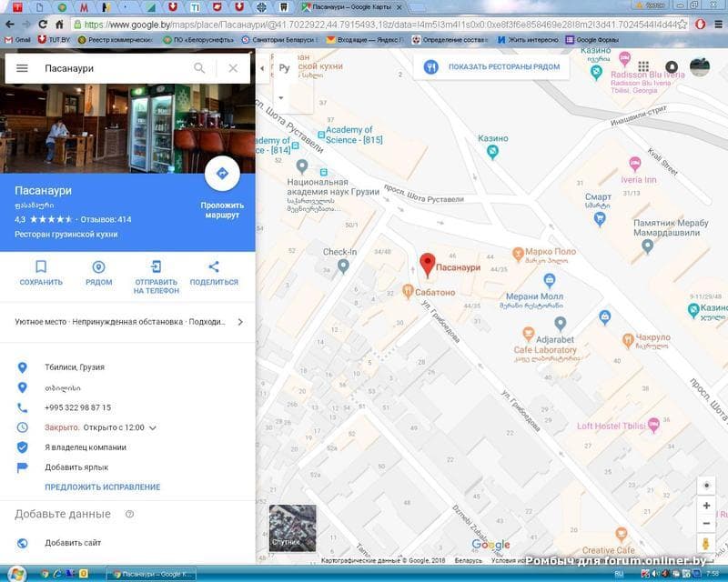This screenshot has width=728, height=582.
Task: Select the Пасанаури – Google Карты tab
Action: point(352,7)
